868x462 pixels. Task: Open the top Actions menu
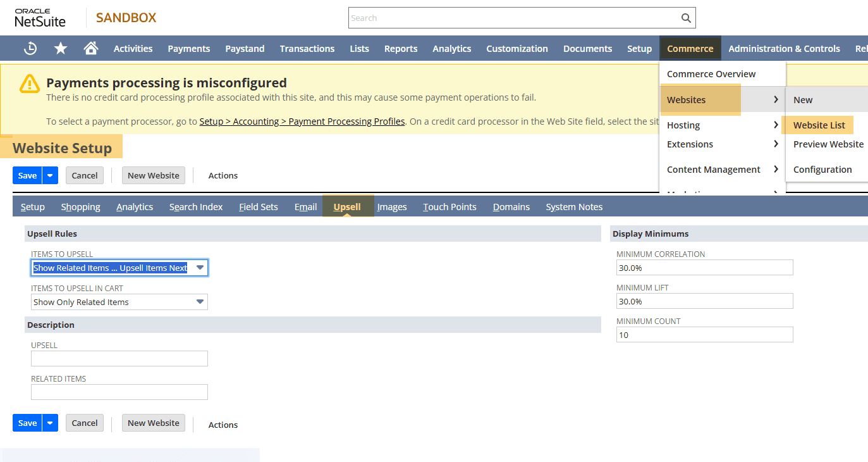coord(223,175)
